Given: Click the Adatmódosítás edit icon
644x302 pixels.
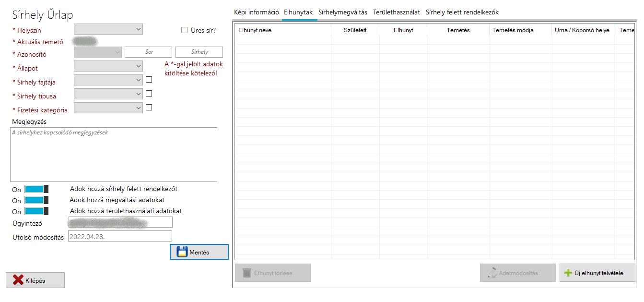Looking at the screenshot, I should 492,273.
